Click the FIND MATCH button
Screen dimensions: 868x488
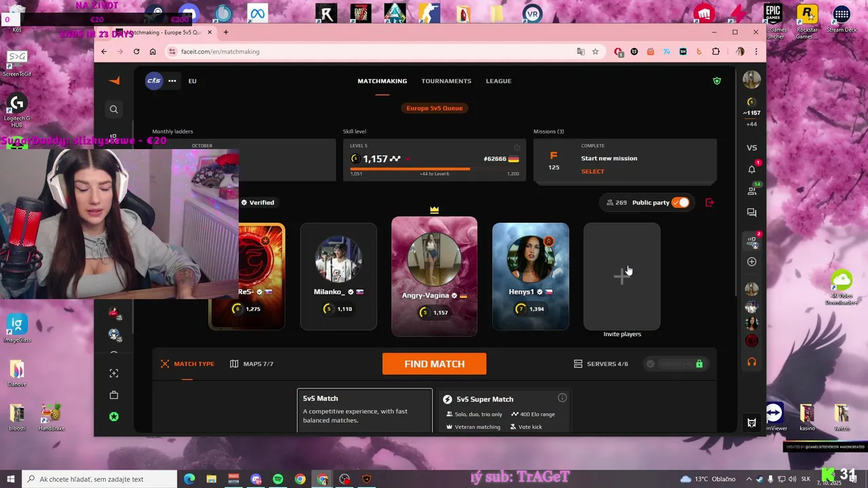[x=434, y=364]
